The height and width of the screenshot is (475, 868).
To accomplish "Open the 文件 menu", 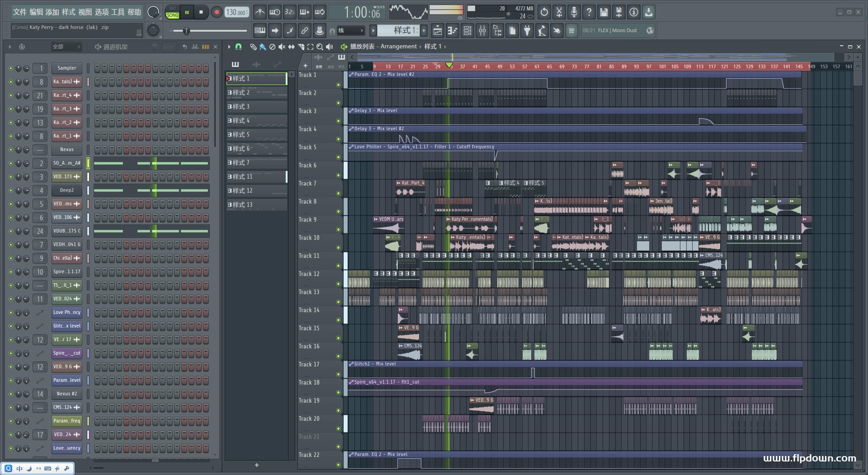I will click(x=19, y=12).
